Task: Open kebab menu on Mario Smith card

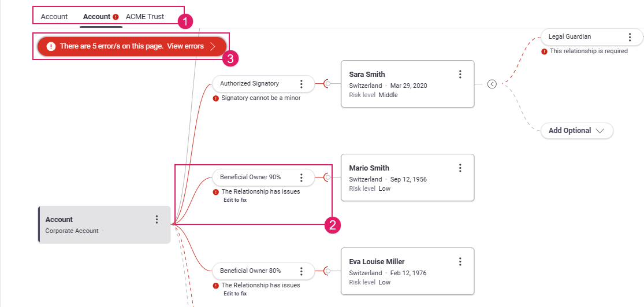Action: (x=460, y=168)
